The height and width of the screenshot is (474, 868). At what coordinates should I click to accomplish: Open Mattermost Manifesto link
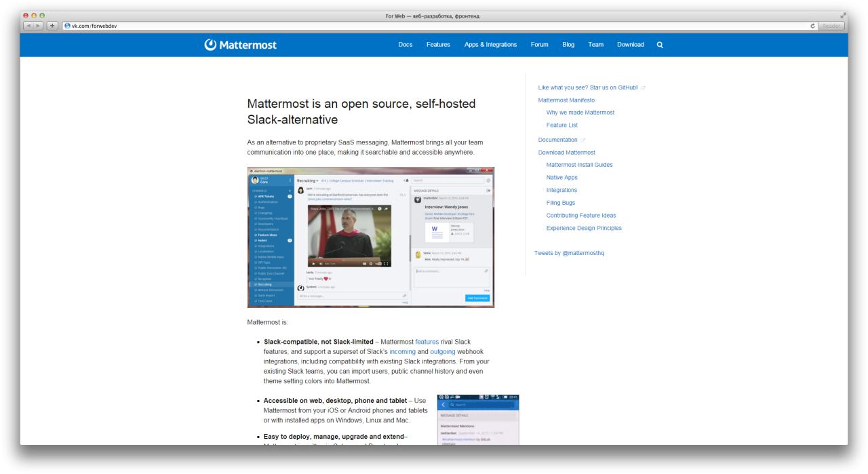point(566,100)
